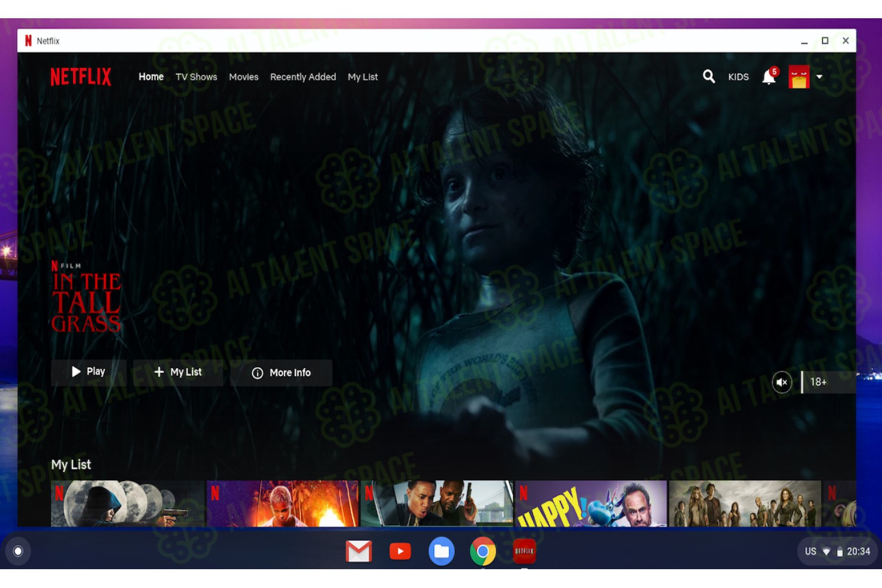Viewport: 882px width, 588px height.
Task: Open the HAPPY! show thumbnail
Action: tap(591, 504)
